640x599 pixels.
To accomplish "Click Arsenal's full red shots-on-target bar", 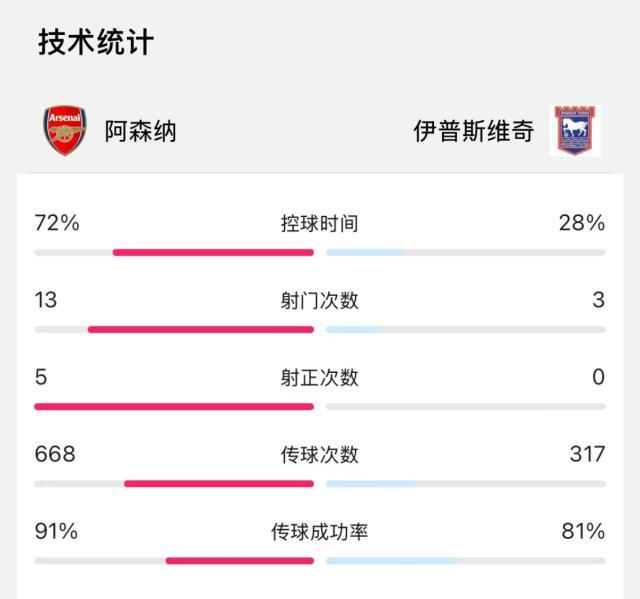I will coord(174,406).
